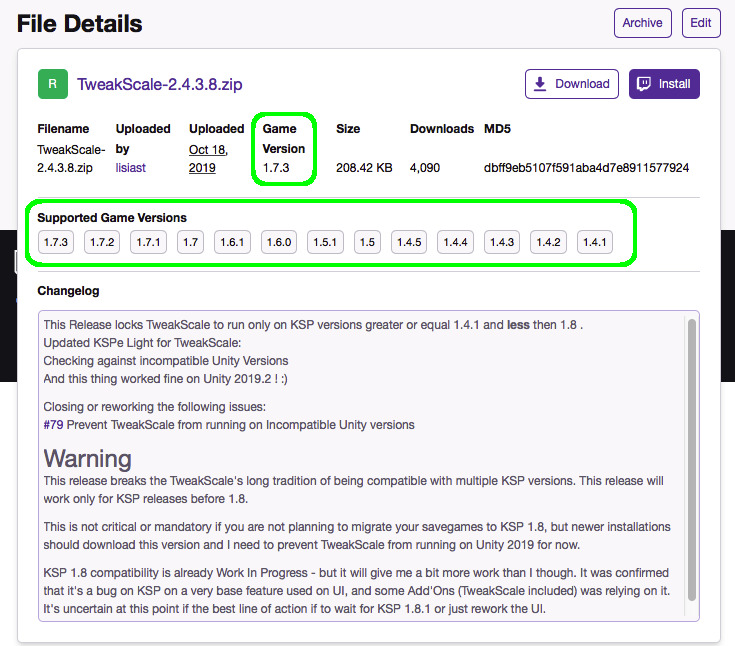735x646 pixels.
Task: Click the Edit button
Action: pyautogui.click(x=701, y=23)
